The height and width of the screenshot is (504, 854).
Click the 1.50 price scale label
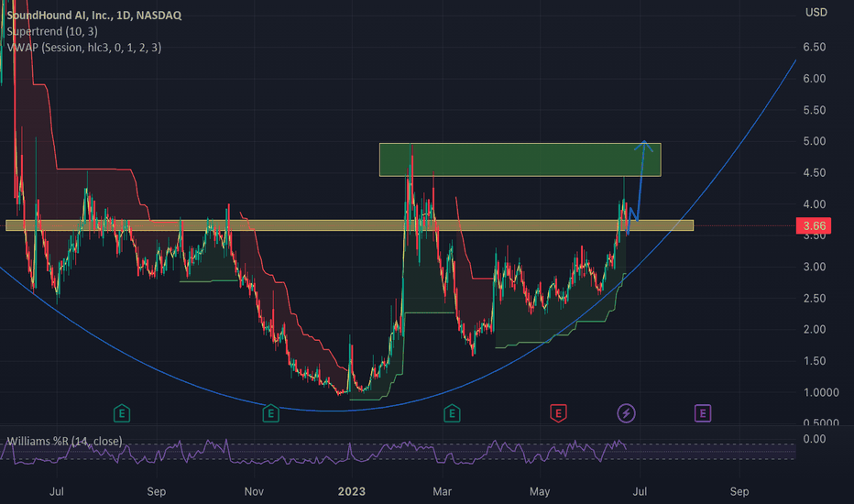pyautogui.click(x=815, y=361)
